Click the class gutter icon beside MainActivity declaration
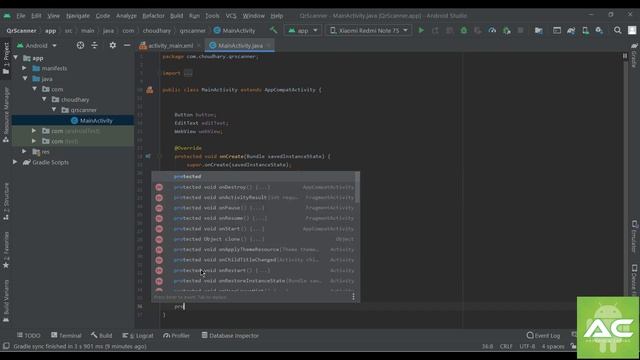Image resolution: width=640 pixels, height=360 pixels. pos(150,90)
